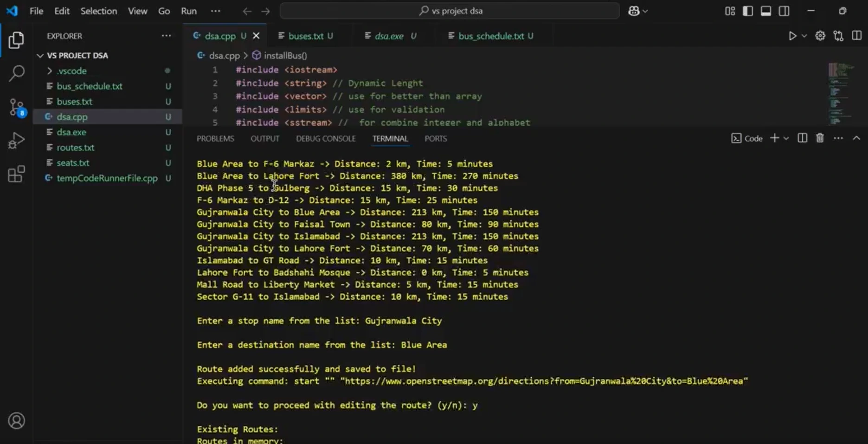
Task: Open changes compare icon in editor toolbar
Action: click(x=838, y=36)
